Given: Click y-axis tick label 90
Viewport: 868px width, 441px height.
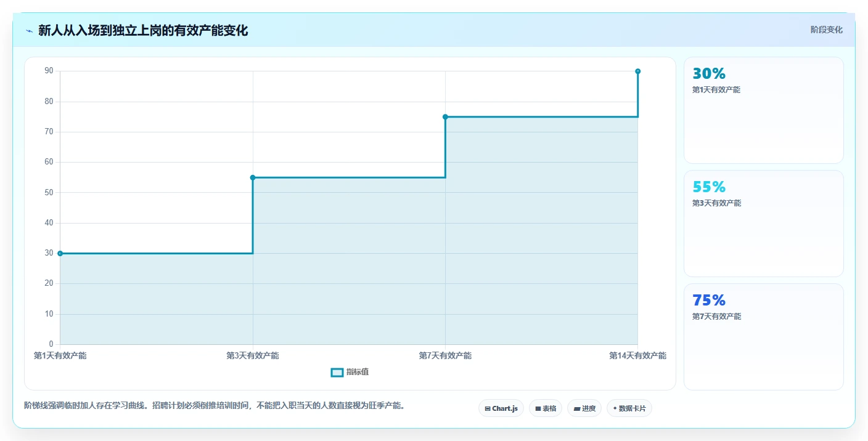Looking at the screenshot, I should (49, 71).
